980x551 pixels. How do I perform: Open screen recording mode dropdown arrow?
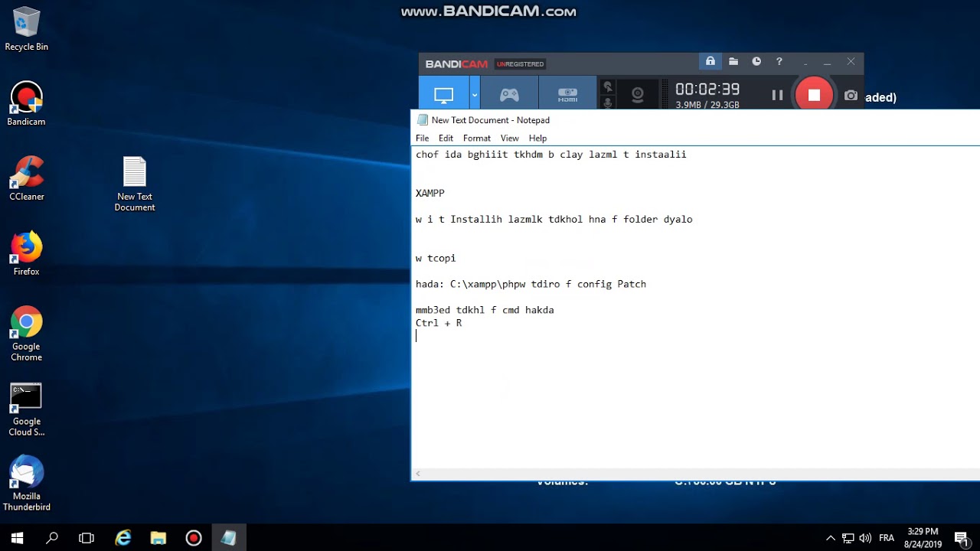pos(475,95)
